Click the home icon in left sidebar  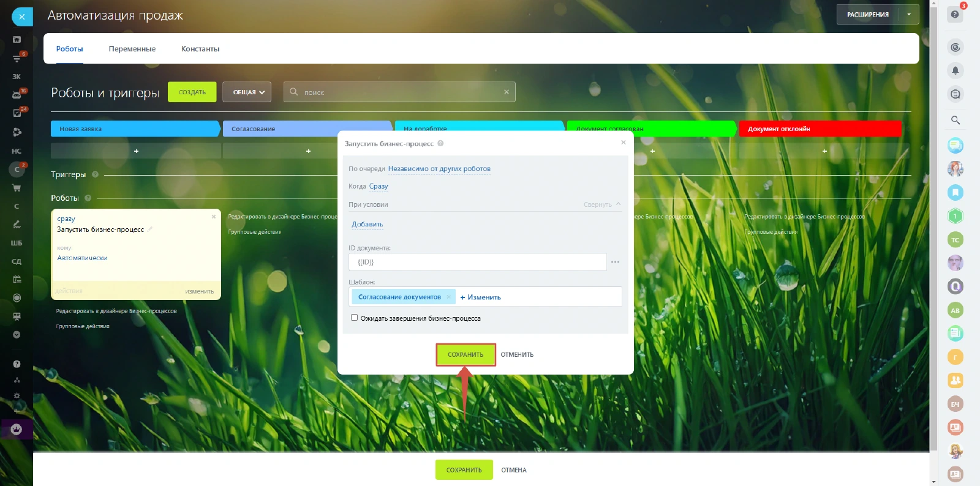tap(17, 40)
